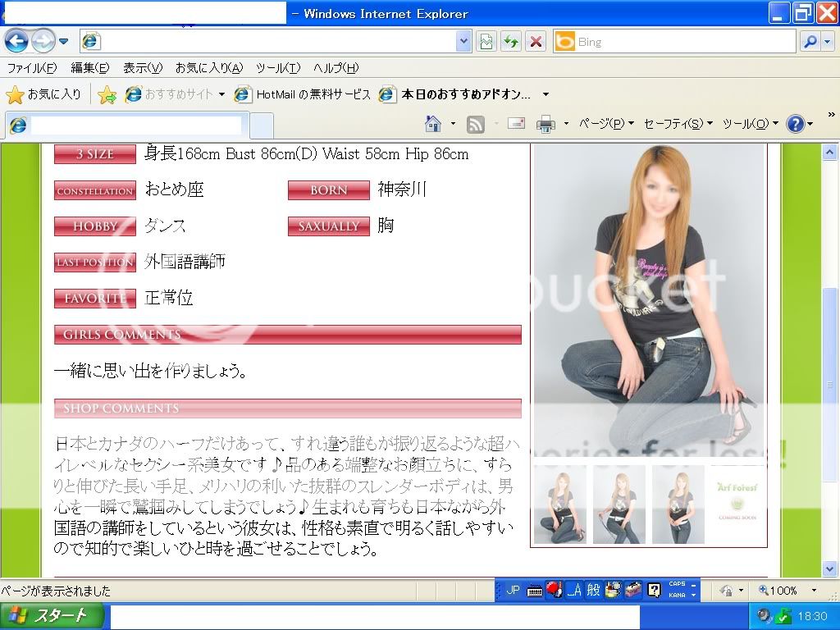Click the スタート button

[52, 616]
